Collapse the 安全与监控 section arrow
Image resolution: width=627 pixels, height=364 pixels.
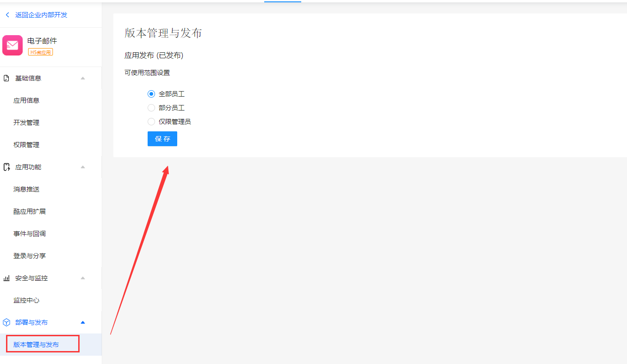(83, 278)
